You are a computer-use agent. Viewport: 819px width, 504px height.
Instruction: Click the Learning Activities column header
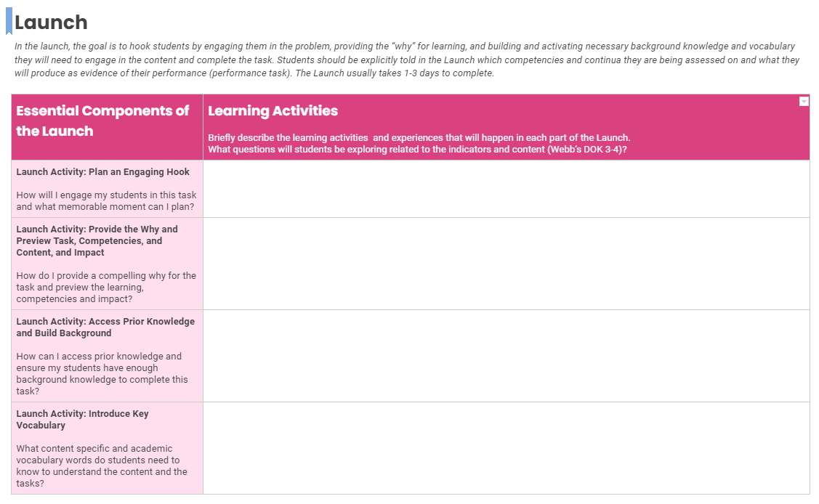pyautogui.click(x=273, y=111)
